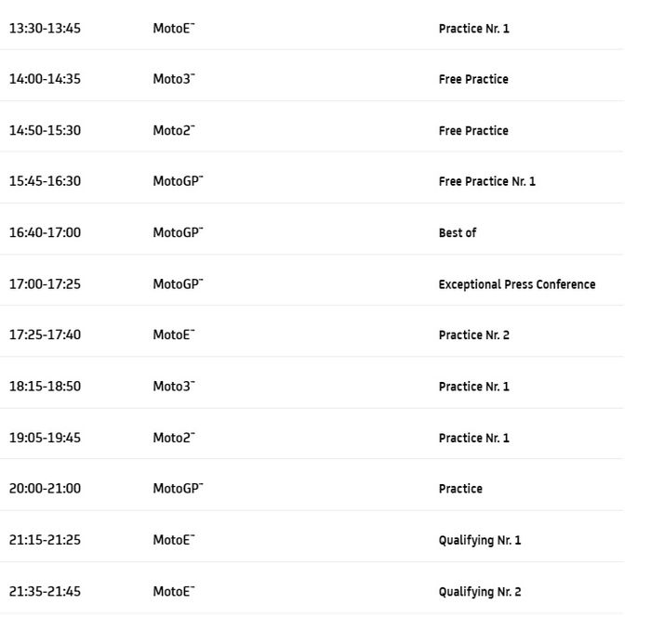651x644 pixels.
Task: Click the 13:30-13:45 time slot
Action: click(45, 29)
